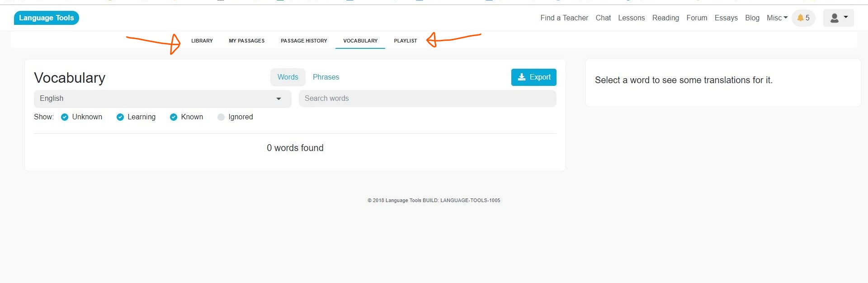868x283 pixels.
Task: Click the Language Tools logo
Action: [47, 18]
